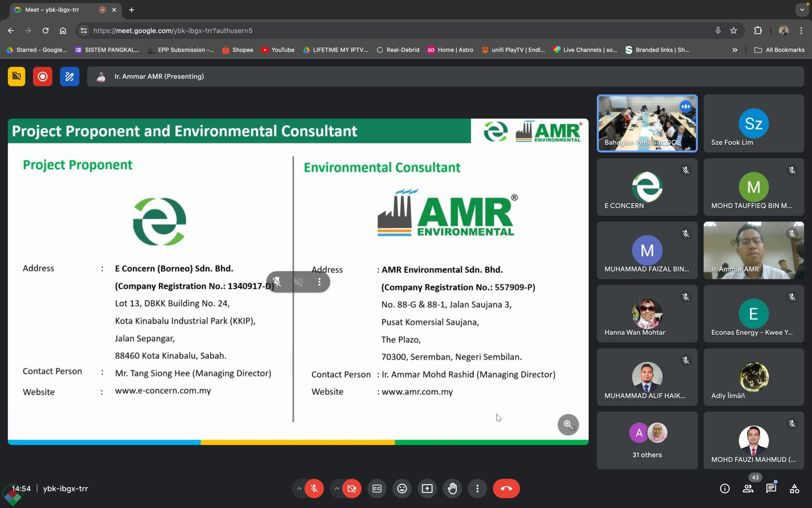Expand audio settings arrow beside microphone
This screenshot has width=812, height=508.
pos(299,489)
